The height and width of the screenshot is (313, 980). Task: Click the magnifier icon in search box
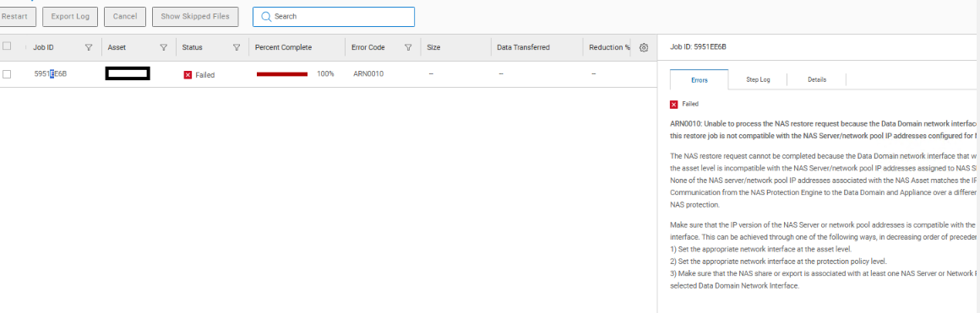[x=266, y=17]
